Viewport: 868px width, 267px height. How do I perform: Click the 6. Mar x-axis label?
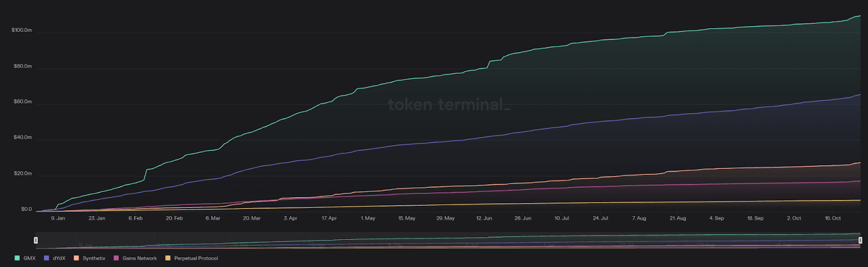(x=213, y=218)
